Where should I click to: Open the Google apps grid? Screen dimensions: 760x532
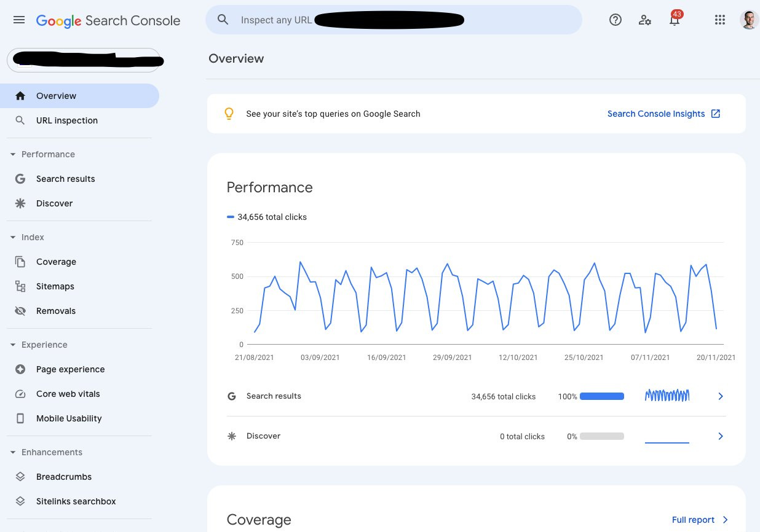tap(720, 20)
